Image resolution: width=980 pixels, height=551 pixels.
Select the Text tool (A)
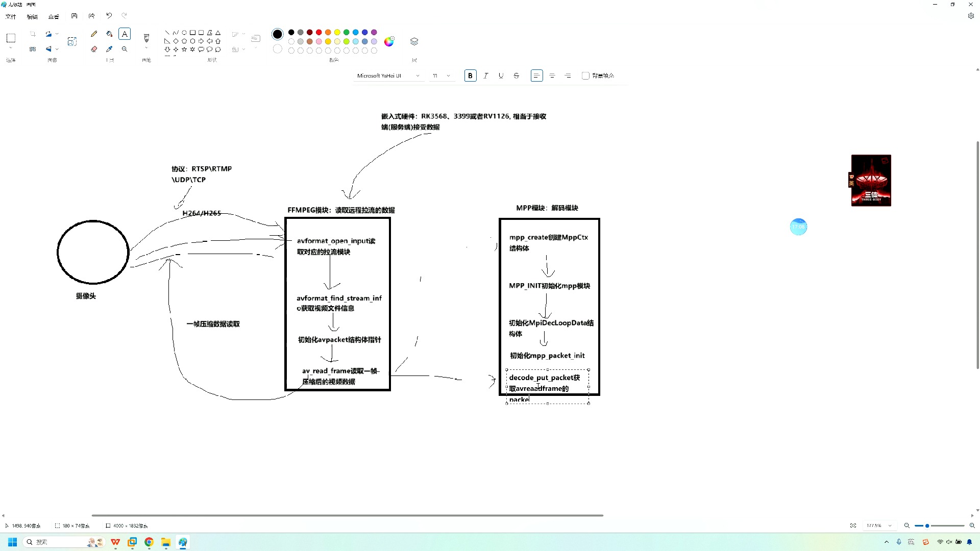(125, 34)
